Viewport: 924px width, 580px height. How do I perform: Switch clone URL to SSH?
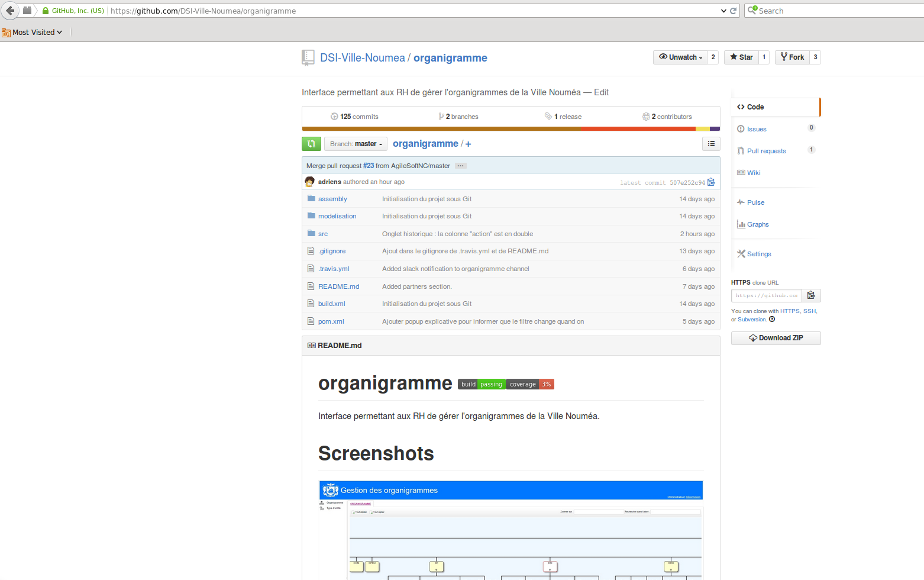(x=809, y=311)
